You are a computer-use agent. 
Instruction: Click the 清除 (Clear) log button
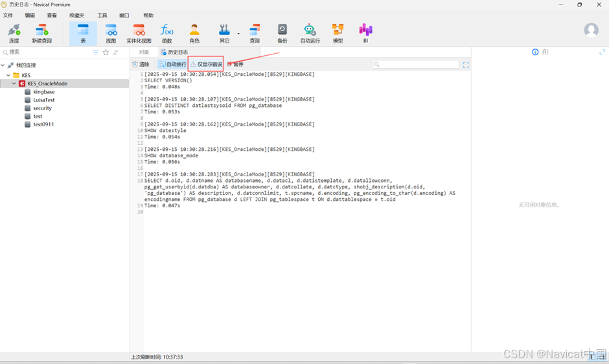click(x=141, y=65)
